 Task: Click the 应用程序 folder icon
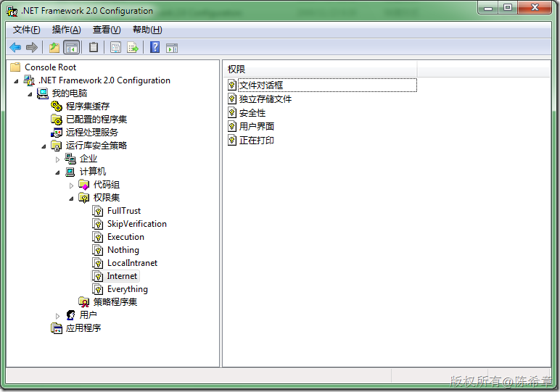point(57,328)
